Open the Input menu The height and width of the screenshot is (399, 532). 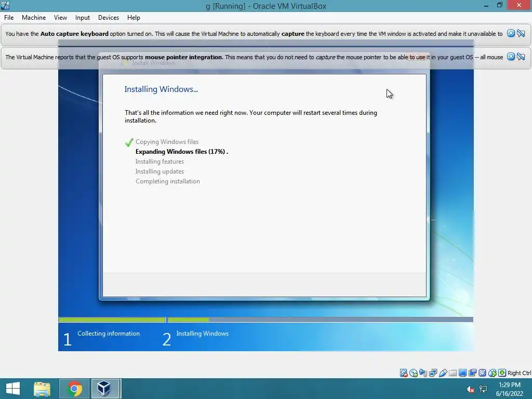pyautogui.click(x=83, y=18)
